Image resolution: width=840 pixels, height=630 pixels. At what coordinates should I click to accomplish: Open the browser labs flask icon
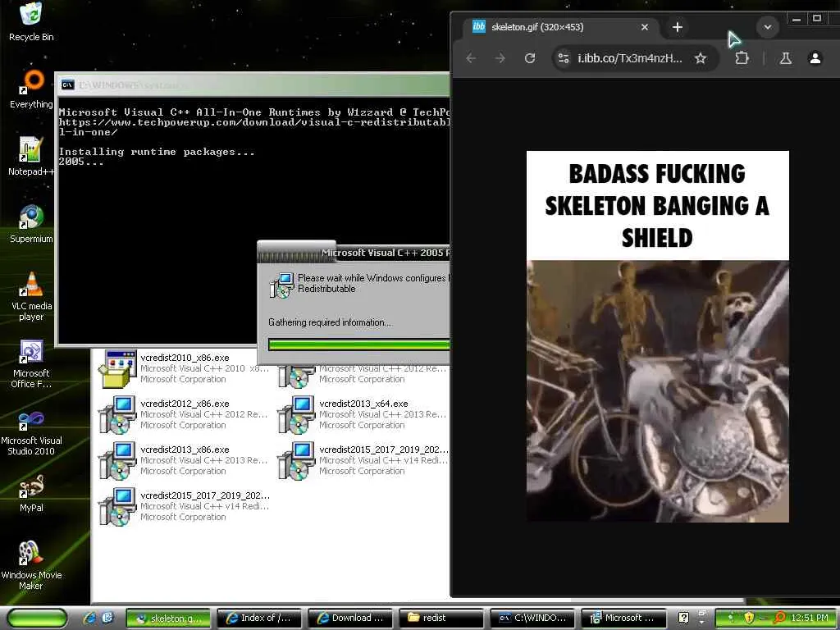785,58
